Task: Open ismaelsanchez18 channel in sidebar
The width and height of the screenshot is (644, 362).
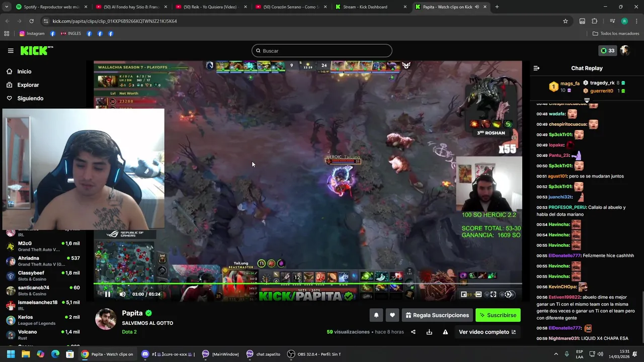Action: [43, 305]
